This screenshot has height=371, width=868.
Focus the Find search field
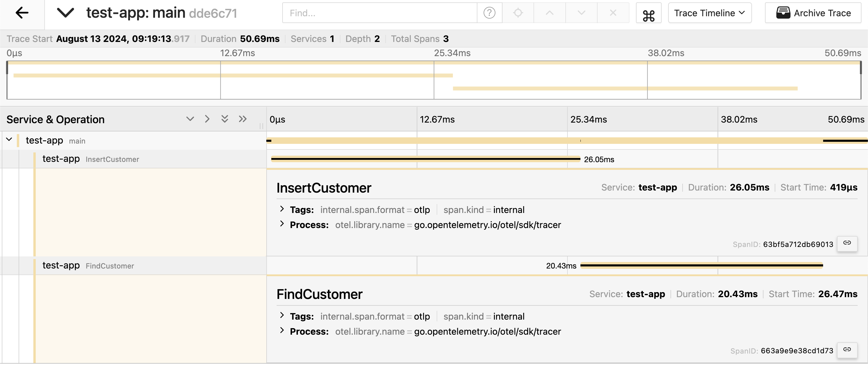click(x=379, y=13)
